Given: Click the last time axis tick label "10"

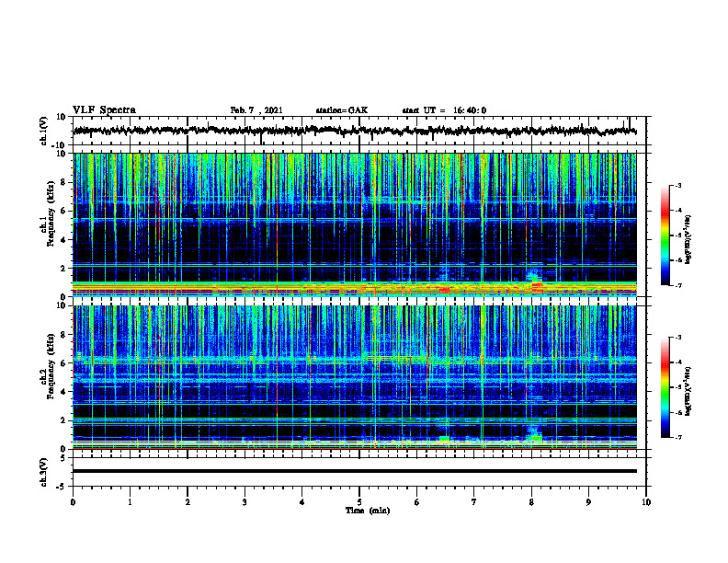Looking at the screenshot, I should click(x=646, y=502).
